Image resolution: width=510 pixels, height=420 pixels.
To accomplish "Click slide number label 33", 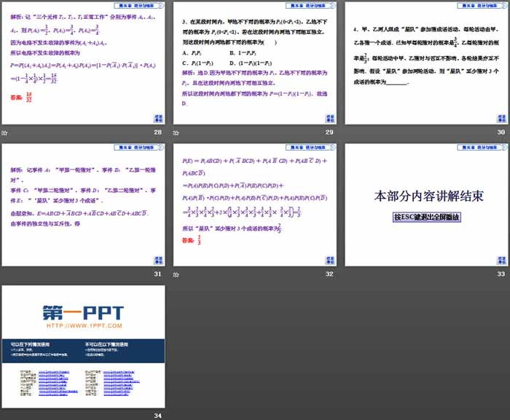I will (x=501, y=274).
